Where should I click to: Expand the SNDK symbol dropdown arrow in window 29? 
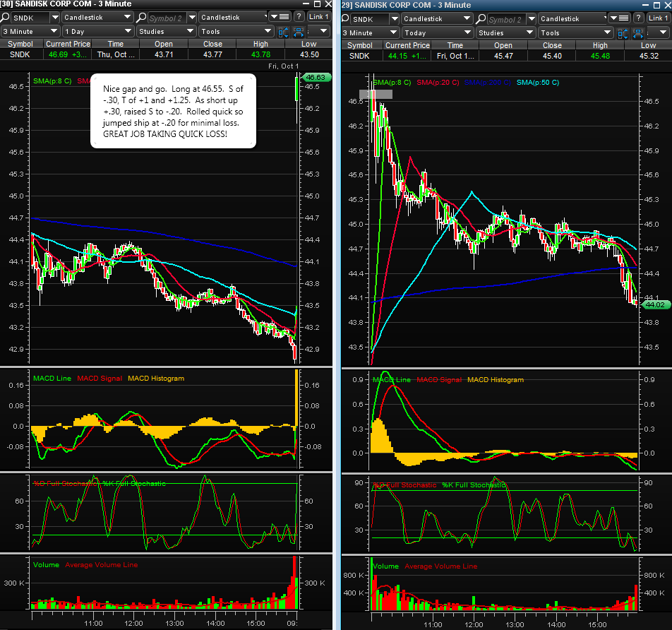coord(395,19)
